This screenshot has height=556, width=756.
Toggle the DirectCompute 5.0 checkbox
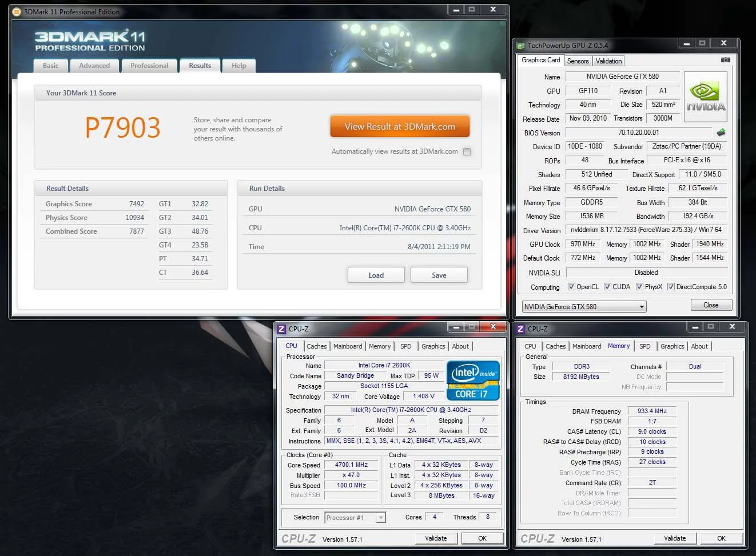671,287
